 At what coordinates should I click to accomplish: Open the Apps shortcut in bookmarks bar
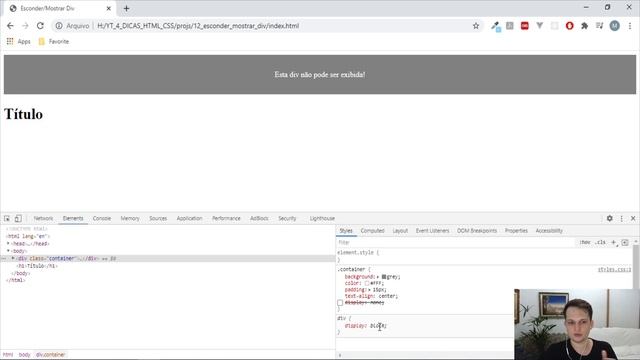18,41
